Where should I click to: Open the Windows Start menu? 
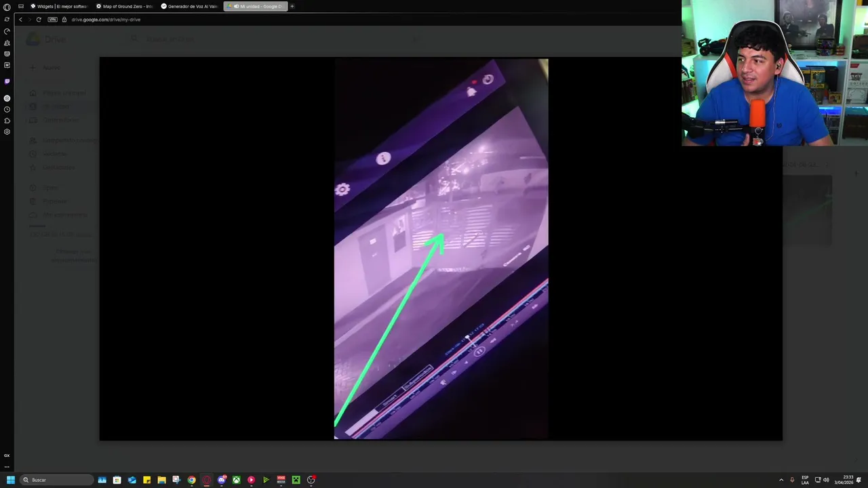click(11, 480)
